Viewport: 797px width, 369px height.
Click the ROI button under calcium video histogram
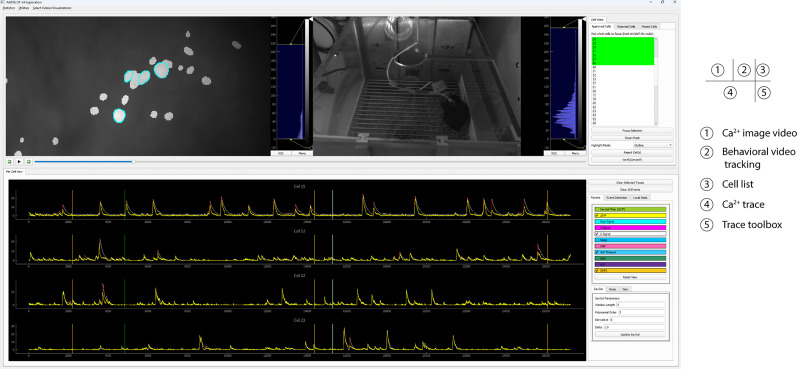point(281,153)
